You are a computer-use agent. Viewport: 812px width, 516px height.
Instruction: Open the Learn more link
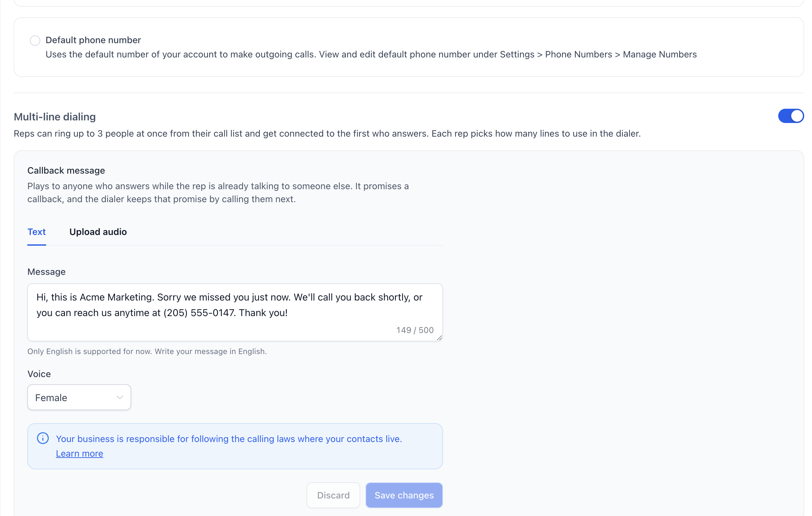click(80, 453)
